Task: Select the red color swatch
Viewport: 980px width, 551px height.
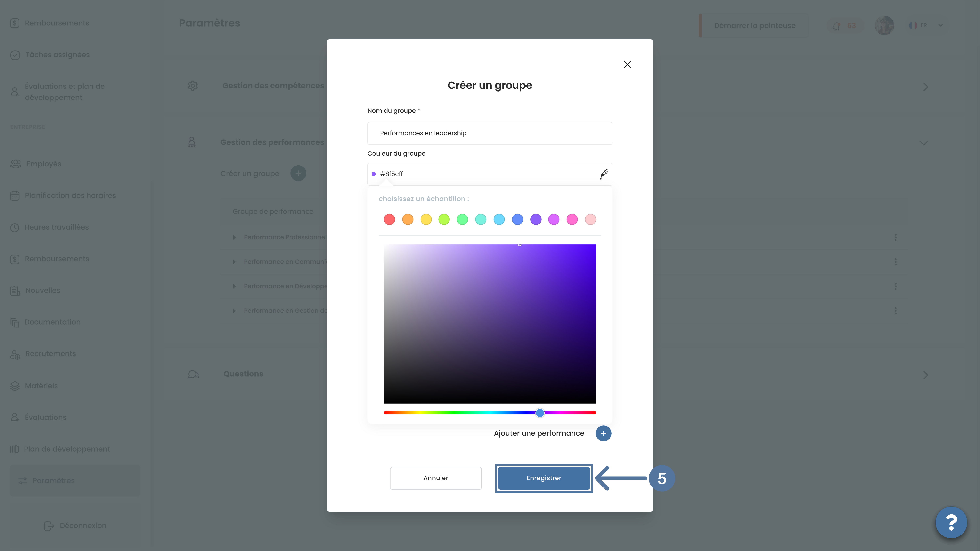Action: [389, 219]
